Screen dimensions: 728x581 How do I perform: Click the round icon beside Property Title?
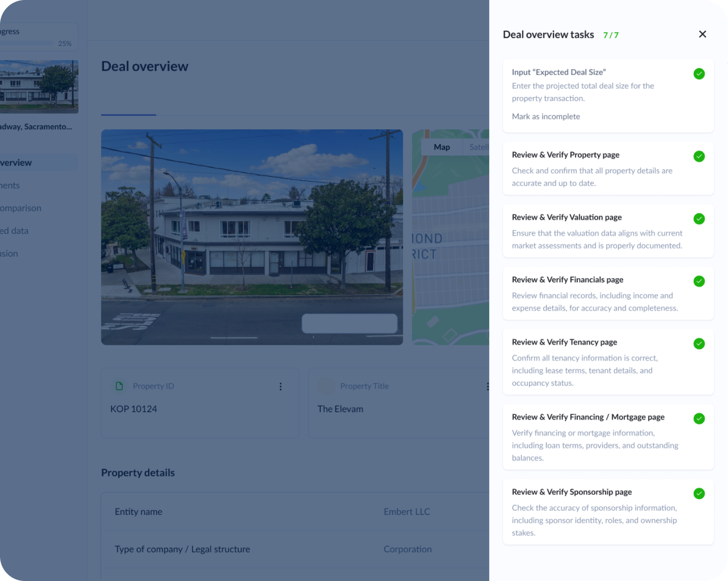click(326, 386)
